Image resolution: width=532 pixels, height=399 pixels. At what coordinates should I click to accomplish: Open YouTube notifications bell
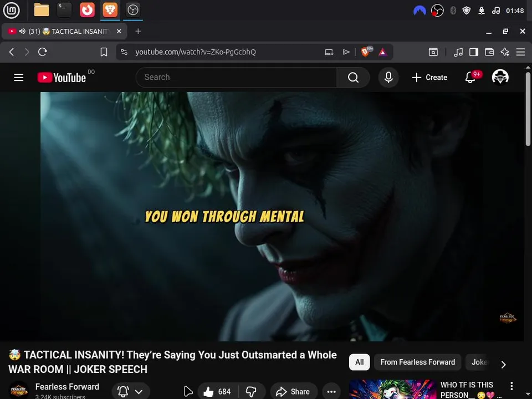click(470, 78)
